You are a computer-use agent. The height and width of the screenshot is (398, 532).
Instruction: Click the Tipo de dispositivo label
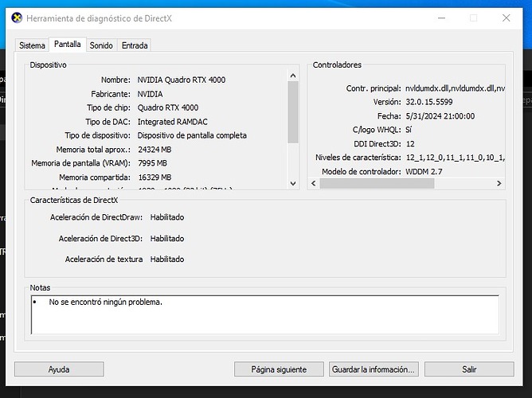point(98,135)
